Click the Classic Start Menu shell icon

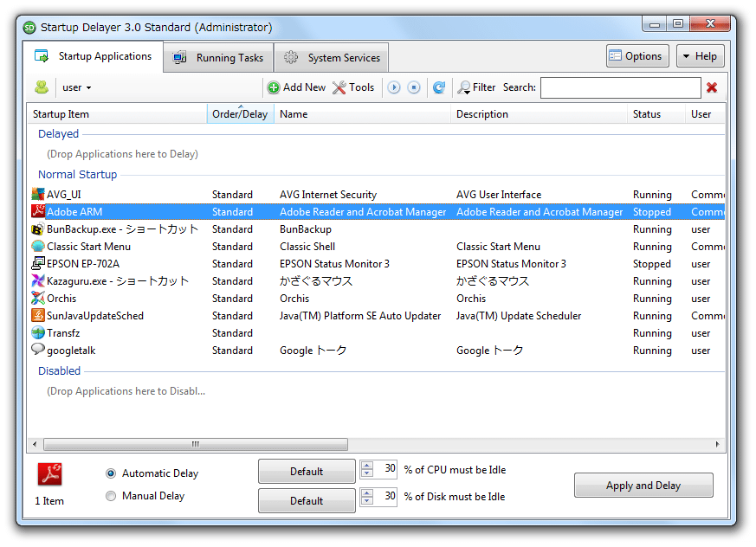tap(38, 247)
